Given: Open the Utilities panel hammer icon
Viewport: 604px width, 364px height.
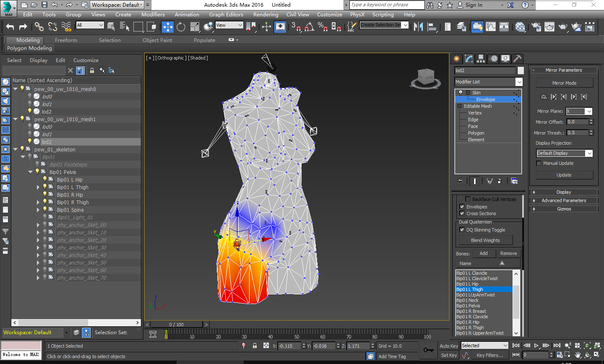Looking at the screenshot, I should (x=517, y=59).
